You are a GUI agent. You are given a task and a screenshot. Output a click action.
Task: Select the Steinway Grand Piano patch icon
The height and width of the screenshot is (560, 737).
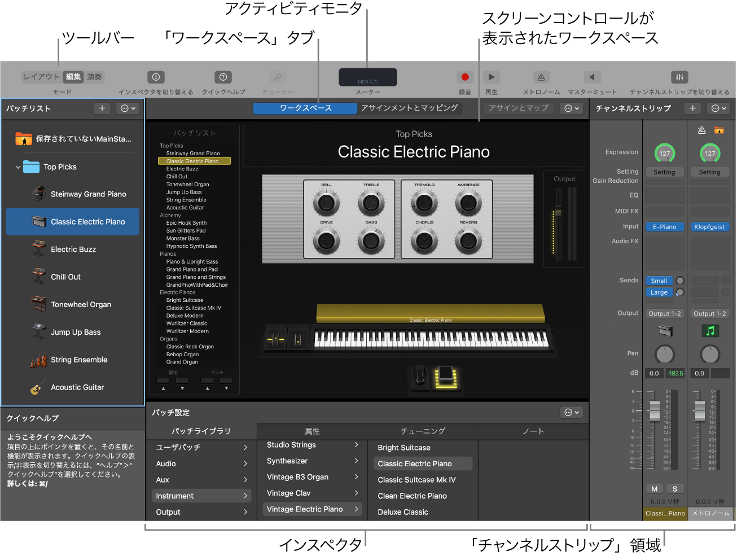40,194
